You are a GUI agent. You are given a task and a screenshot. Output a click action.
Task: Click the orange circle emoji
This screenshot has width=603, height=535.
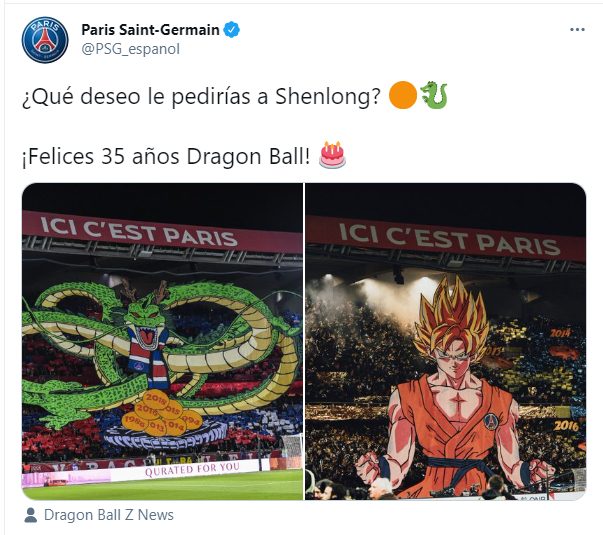click(x=403, y=95)
